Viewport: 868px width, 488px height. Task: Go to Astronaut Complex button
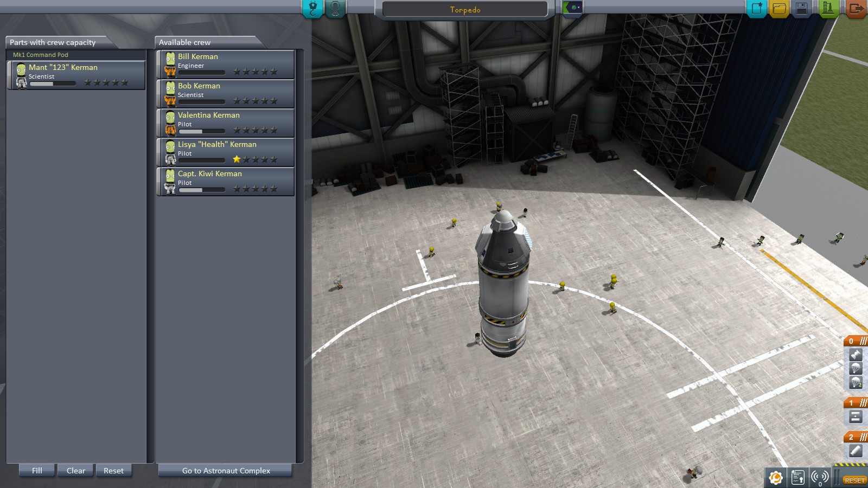226,471
